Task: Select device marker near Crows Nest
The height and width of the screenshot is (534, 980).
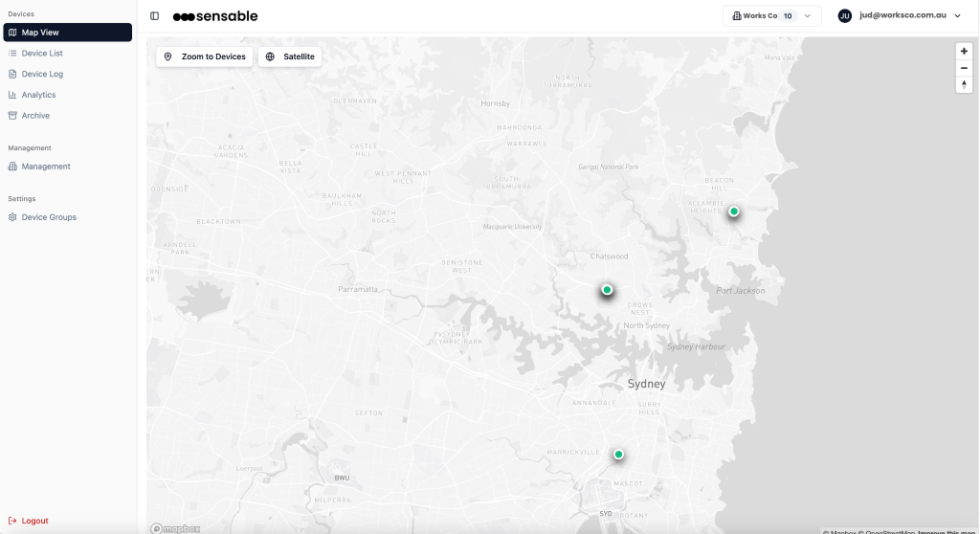Action: point(607,290)
